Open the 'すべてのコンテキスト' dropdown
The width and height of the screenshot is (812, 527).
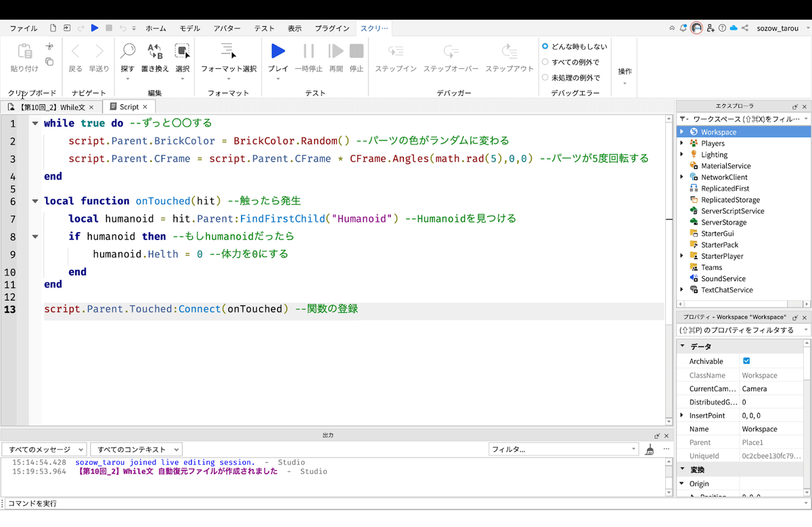136,449
